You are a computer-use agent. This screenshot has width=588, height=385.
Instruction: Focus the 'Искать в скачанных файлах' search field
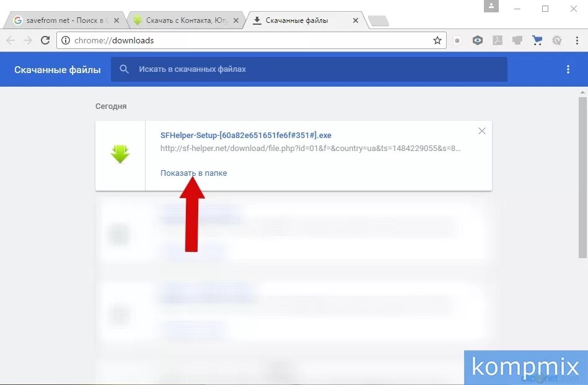point(309,69)
